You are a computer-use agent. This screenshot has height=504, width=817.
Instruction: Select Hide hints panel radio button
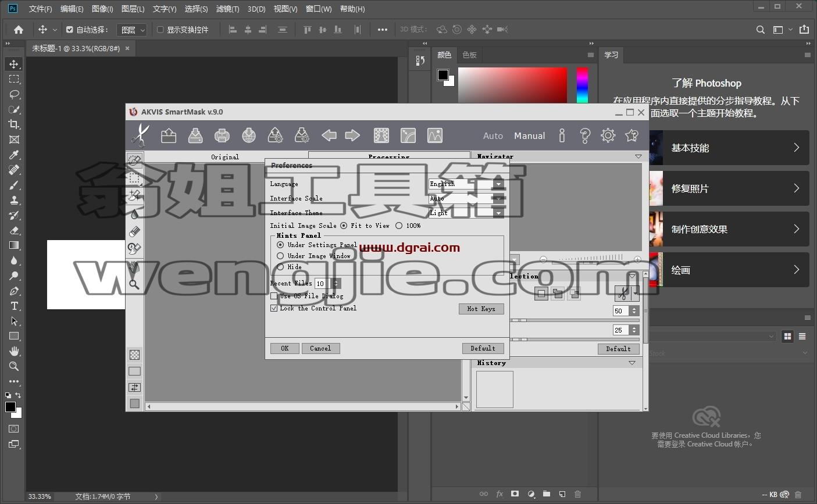[280, 267]
